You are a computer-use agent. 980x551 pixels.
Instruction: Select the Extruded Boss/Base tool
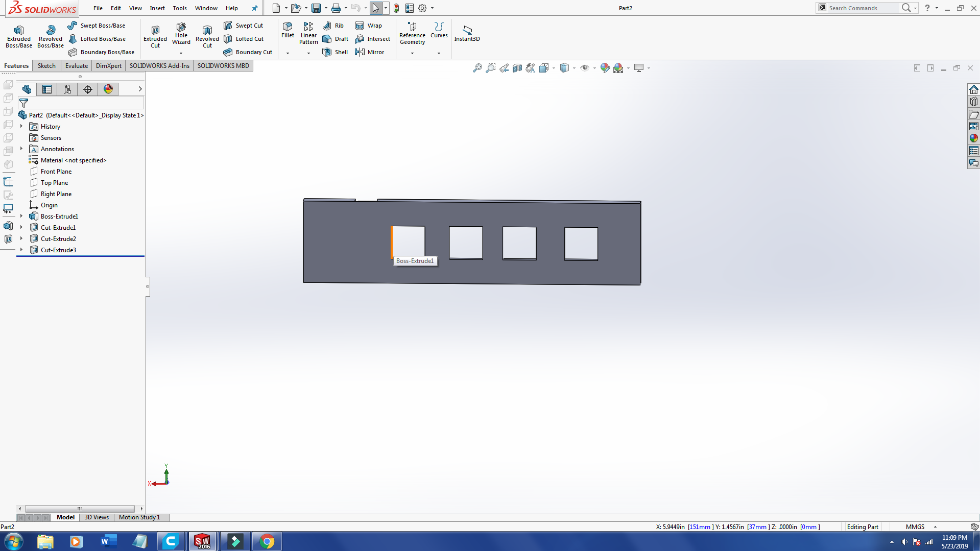tap(19, 36)
